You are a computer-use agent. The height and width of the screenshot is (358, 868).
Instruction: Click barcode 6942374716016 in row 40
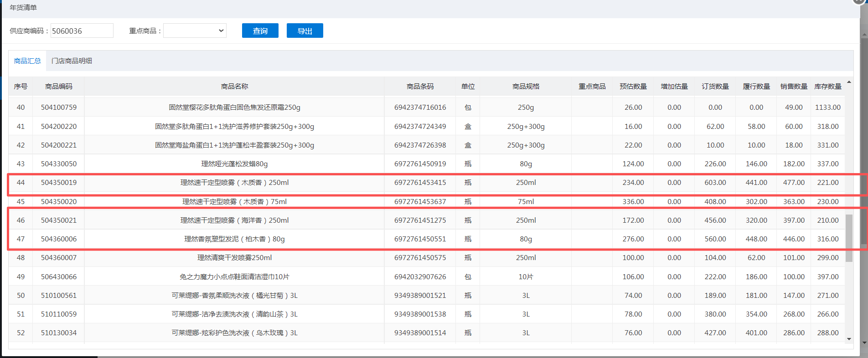pos(420,107)
